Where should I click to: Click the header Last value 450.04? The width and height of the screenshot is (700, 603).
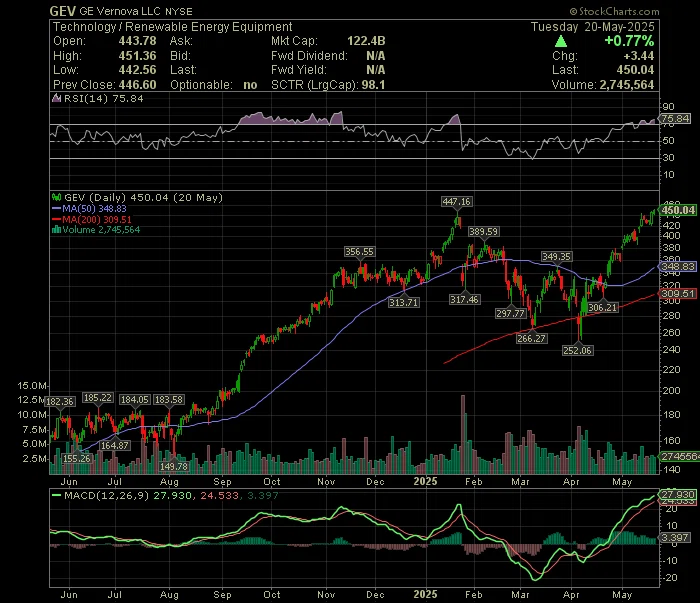coord(635,70)
